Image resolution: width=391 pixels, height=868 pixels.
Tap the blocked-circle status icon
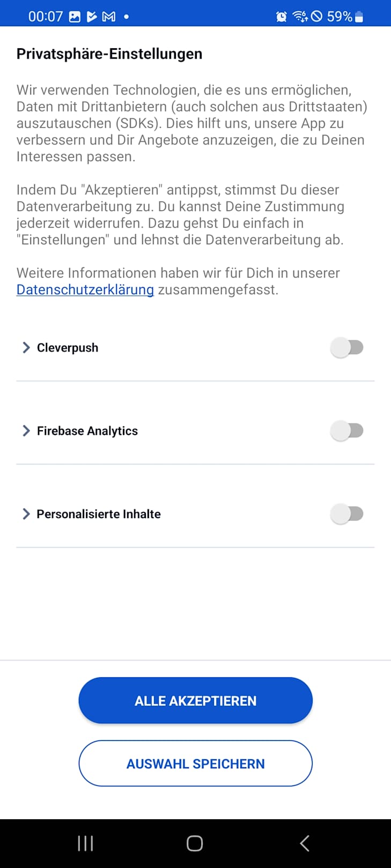pos(317,17)
